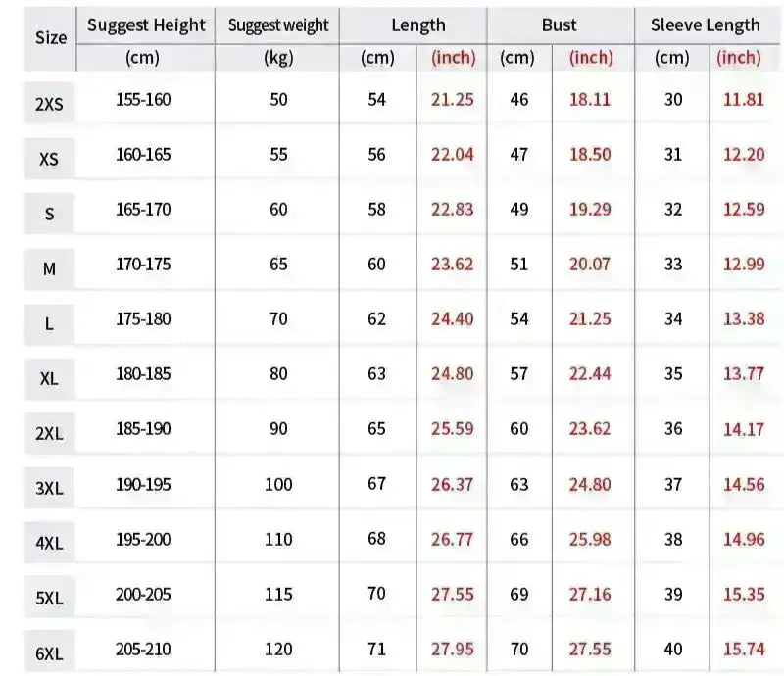Click the 205-210 height cell
784x676 pixels.
pyautogui.click(x=143, y=649)
